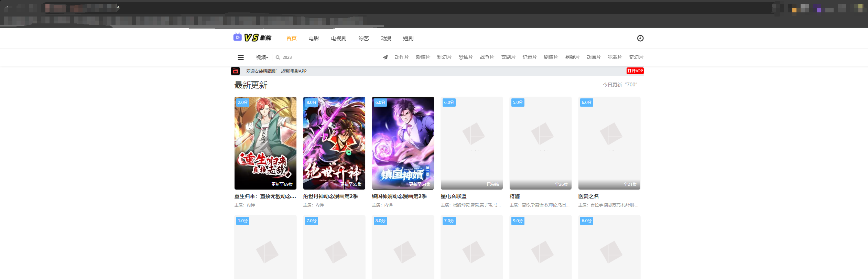Click the red 打开APP button

(x=635, y=71)
